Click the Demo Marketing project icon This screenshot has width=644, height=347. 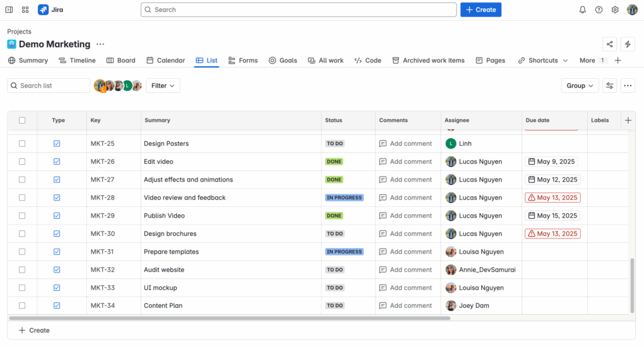tap(11, 44)
